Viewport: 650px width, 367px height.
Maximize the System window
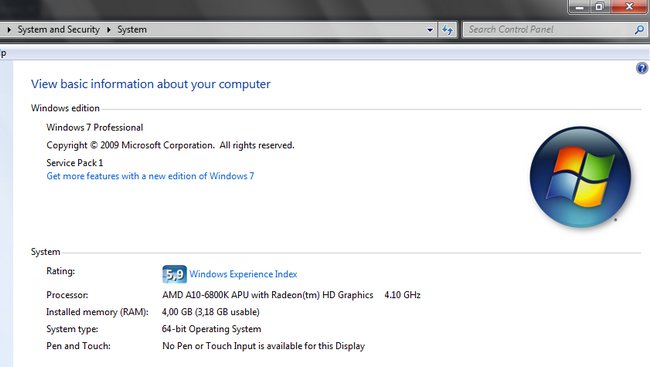click(x=599, y=7)
